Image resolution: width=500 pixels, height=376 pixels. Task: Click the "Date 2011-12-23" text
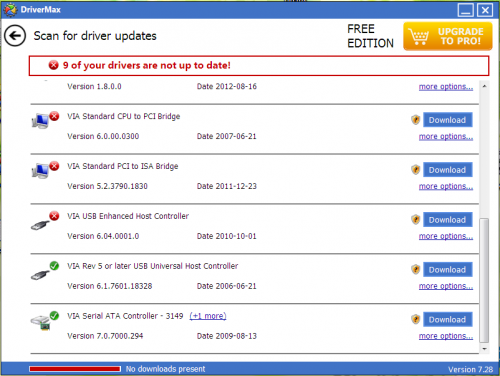click(x=227, y=186)
